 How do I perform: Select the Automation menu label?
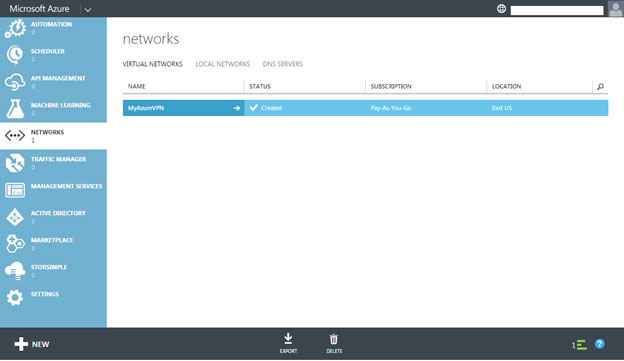[51, 24]
